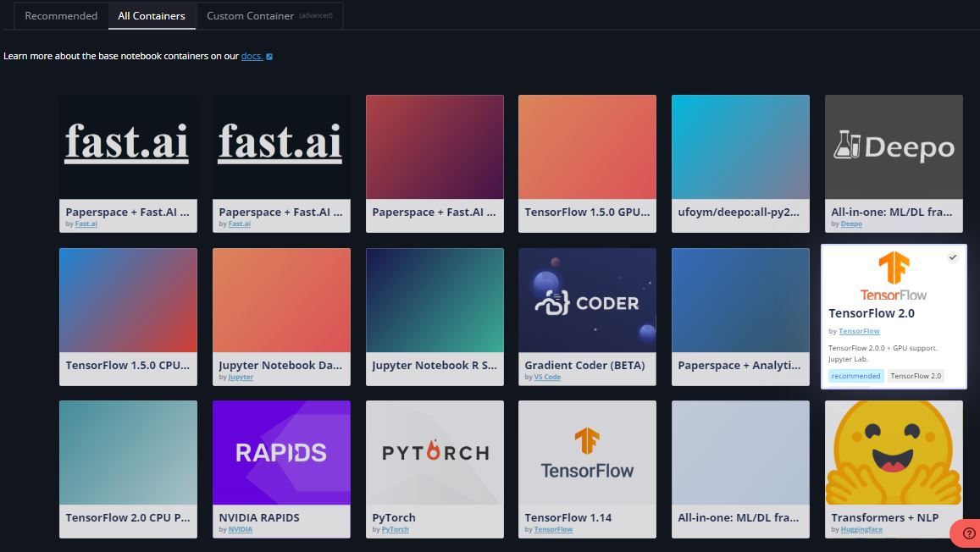The width and height of the screenshot is (980, 552).
Task: Click the checkmark on TensorFlow 2.0 card
Action: 953,257
